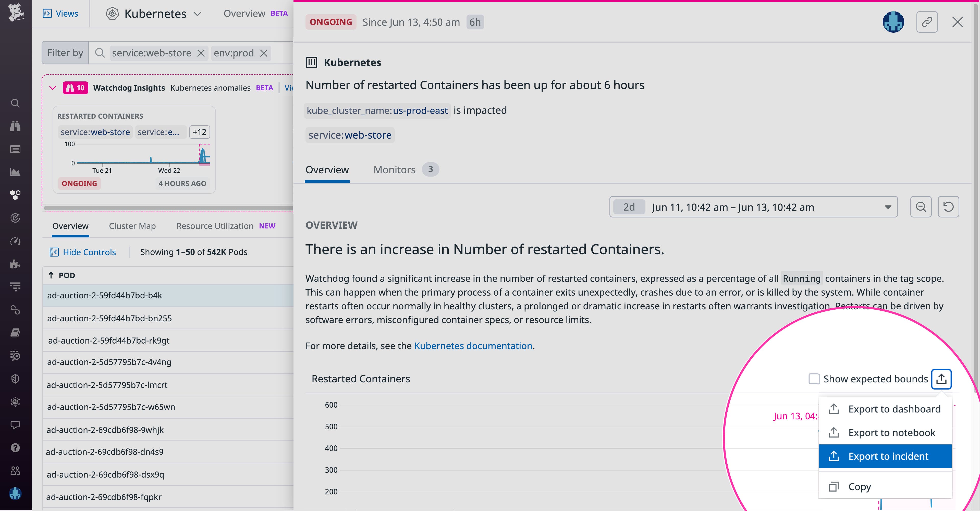This screenshot has height=511, width=980.
Task: Click Datadog dog logo in sidebar
Action: (x=16, y=12)
